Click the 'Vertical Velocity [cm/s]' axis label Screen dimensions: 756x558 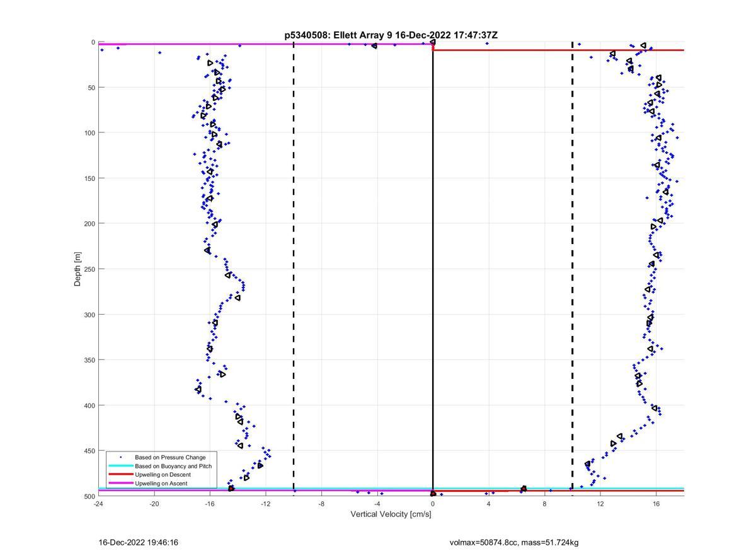[x=391, y=514]
